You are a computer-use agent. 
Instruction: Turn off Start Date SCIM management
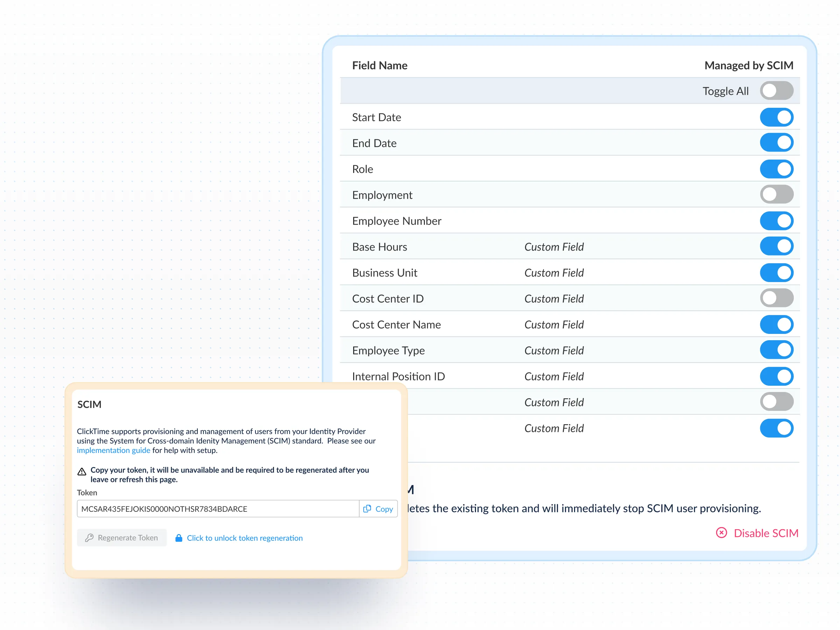click(x=776, y=117)
